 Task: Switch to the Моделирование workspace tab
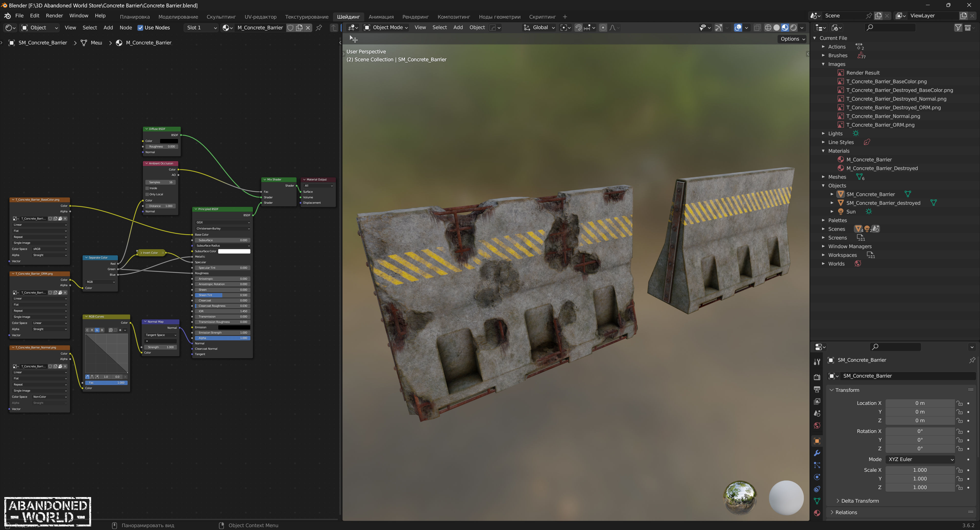click(178, 17)
